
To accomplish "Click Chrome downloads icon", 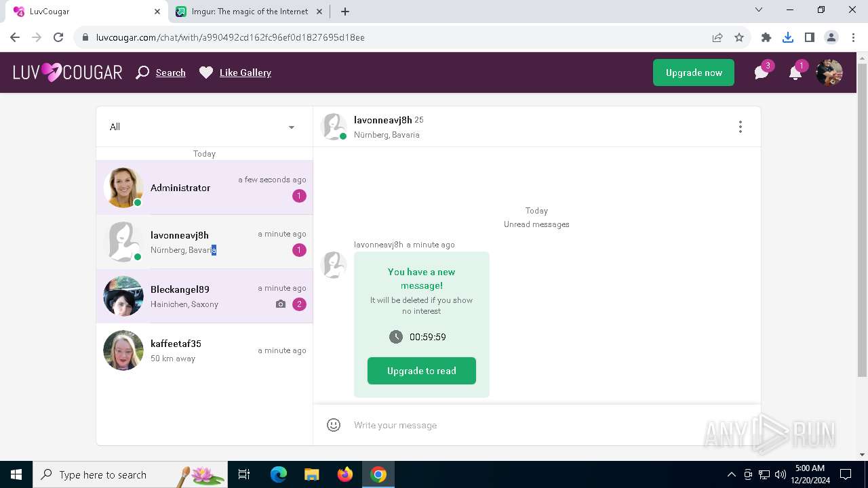I will 788,37.
